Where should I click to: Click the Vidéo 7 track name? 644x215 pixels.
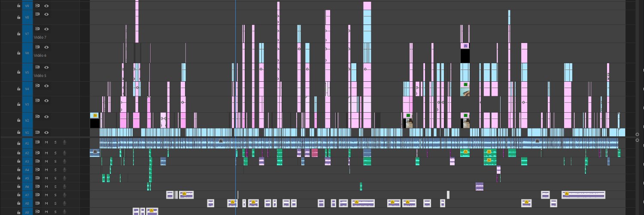click(40, 37)
